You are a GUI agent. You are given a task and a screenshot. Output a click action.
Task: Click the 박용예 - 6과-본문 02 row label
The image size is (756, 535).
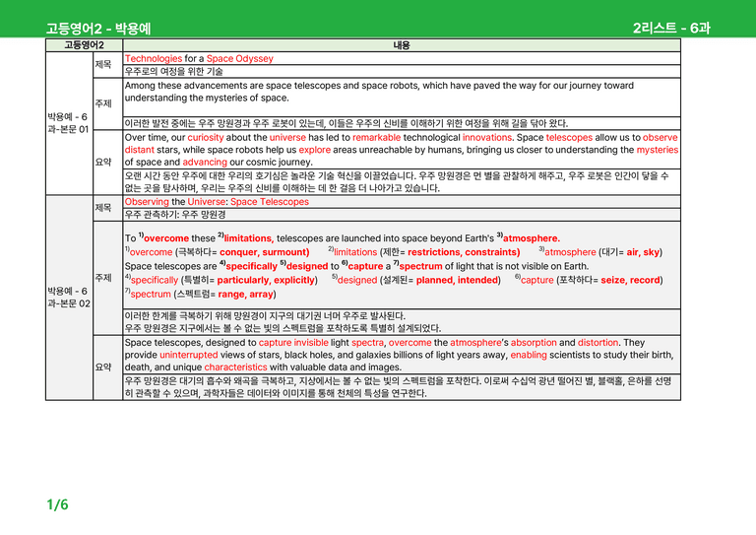pyautogui.click(x=69, y=298)
